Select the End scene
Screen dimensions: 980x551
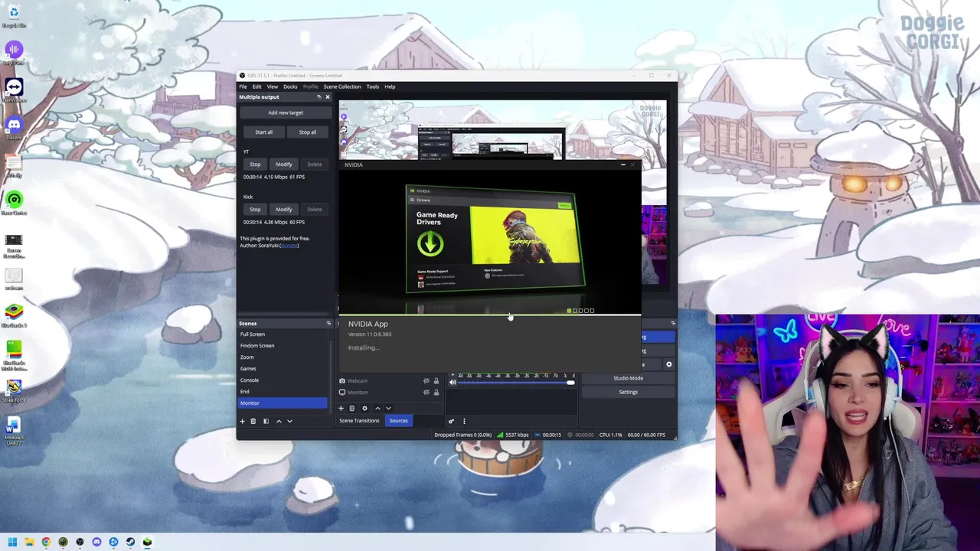tap(283, 392)
